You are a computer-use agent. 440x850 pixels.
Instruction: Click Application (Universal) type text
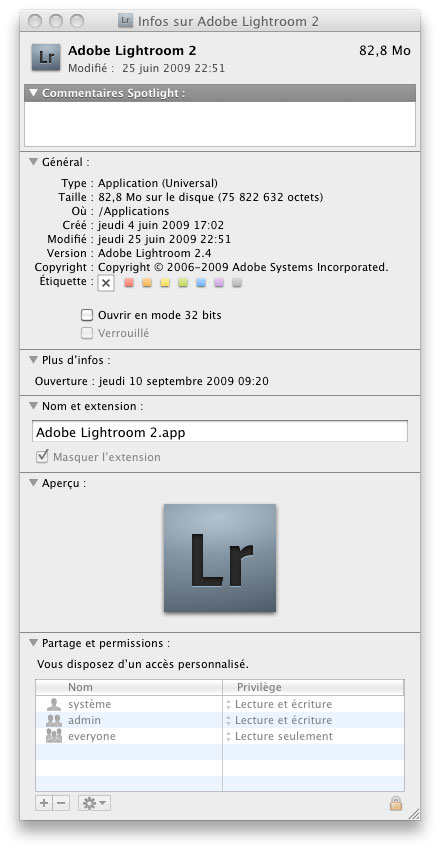(x=158, y=183)
